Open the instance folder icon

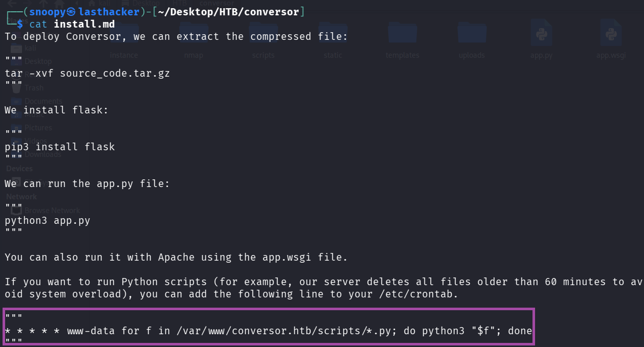[124, 36]
